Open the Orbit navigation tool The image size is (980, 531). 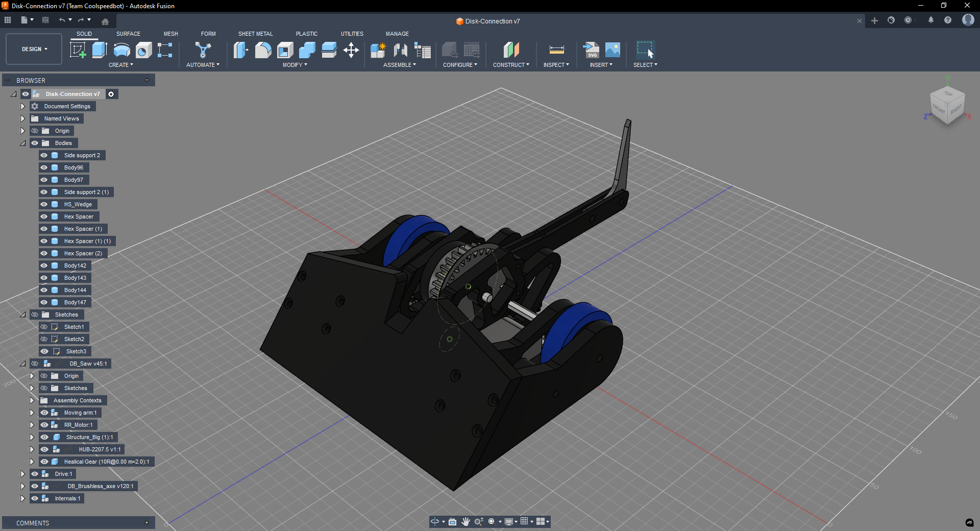tap(435, 521)
